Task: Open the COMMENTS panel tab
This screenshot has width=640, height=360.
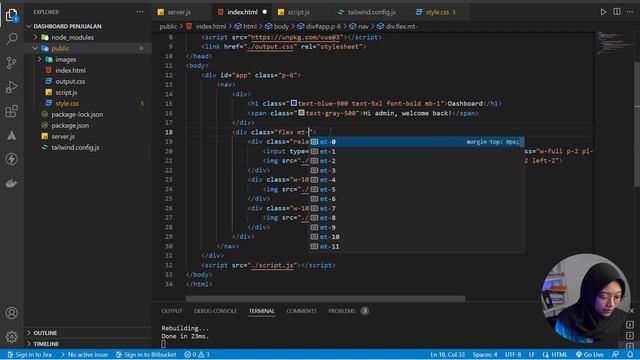Action: point(301,311)
